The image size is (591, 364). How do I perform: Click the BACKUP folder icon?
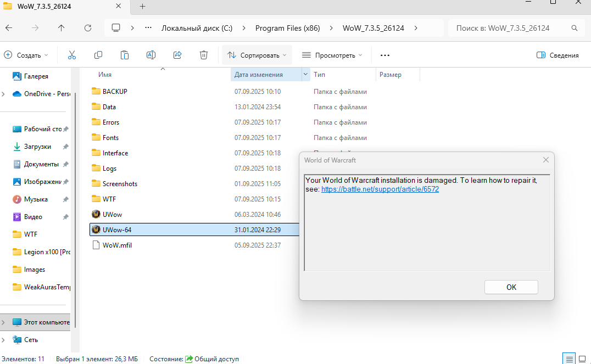96,91
